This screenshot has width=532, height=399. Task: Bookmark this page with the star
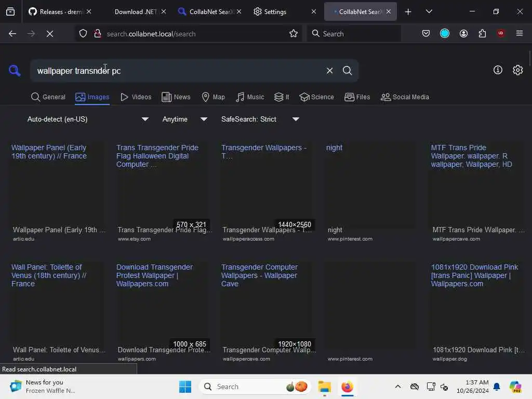(294, 34)
